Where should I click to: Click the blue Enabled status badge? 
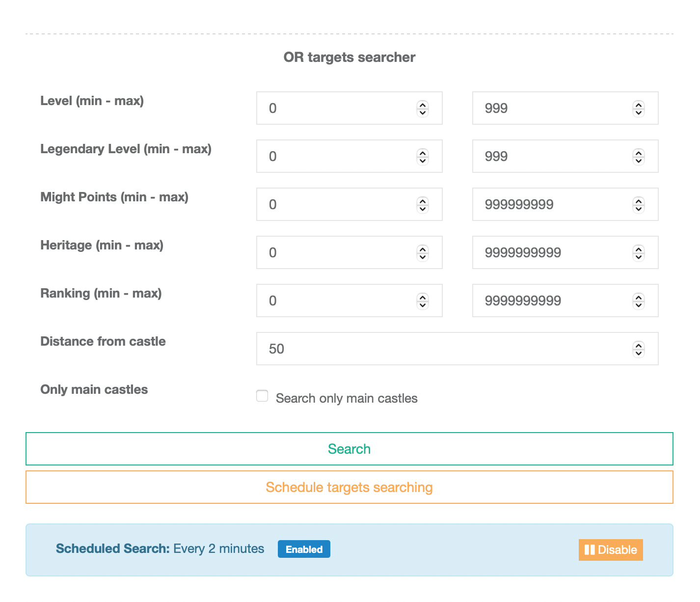304,549
